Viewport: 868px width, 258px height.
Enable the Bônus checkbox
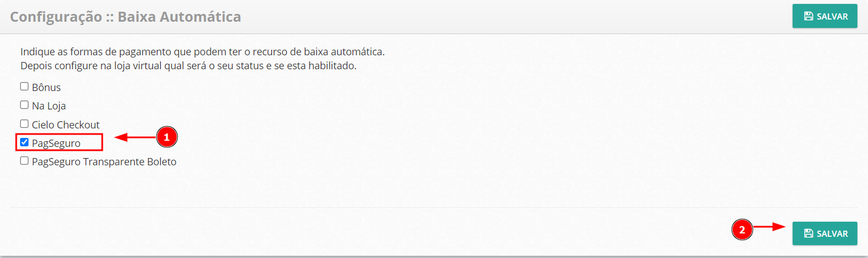click(24, 87)
